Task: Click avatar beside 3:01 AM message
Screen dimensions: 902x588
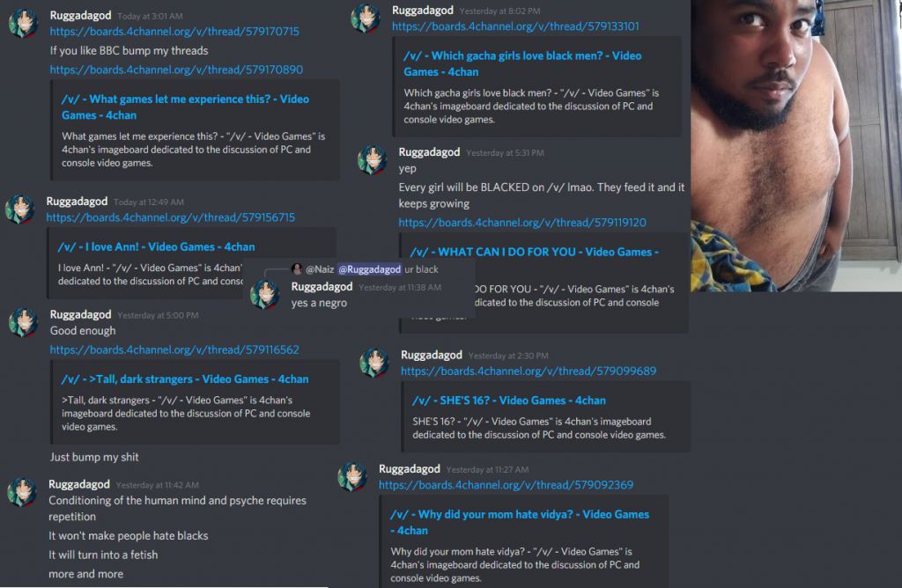Action: click(x=24, y=24)
